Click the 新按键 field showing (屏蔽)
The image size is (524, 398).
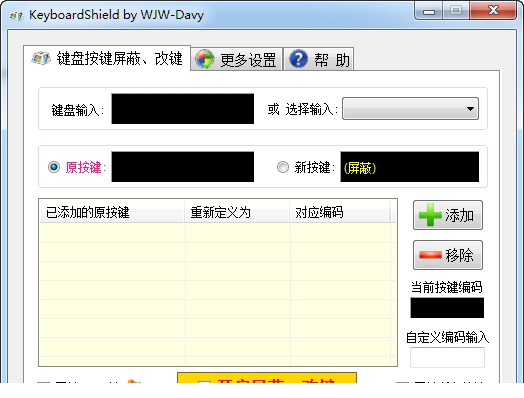(x=410, y=167)
